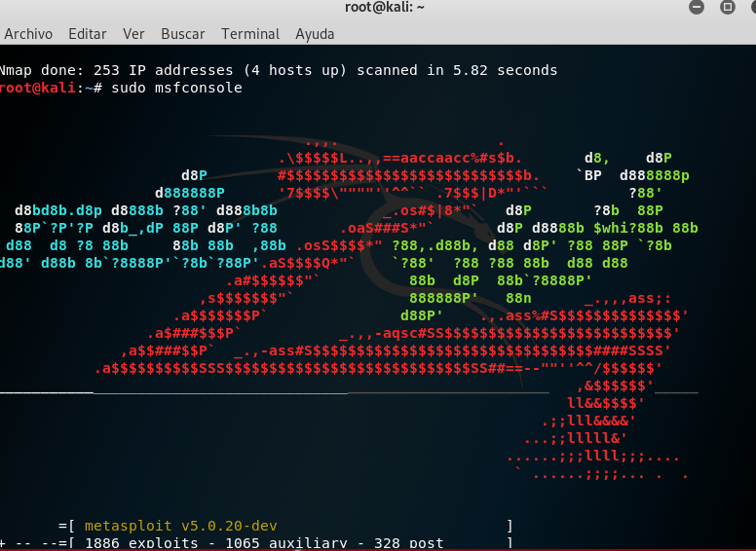Click the 'scanned in 5.82 seconds' text
This screenshot has height=551, width=756.
pyautogui.click(x=457, y=70)
